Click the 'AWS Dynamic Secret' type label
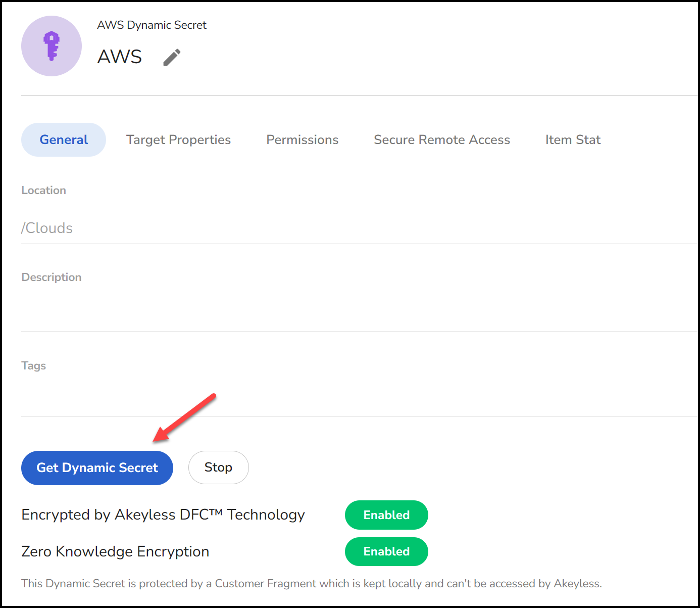Screen dimensions: 700x608 click(152, 25)
